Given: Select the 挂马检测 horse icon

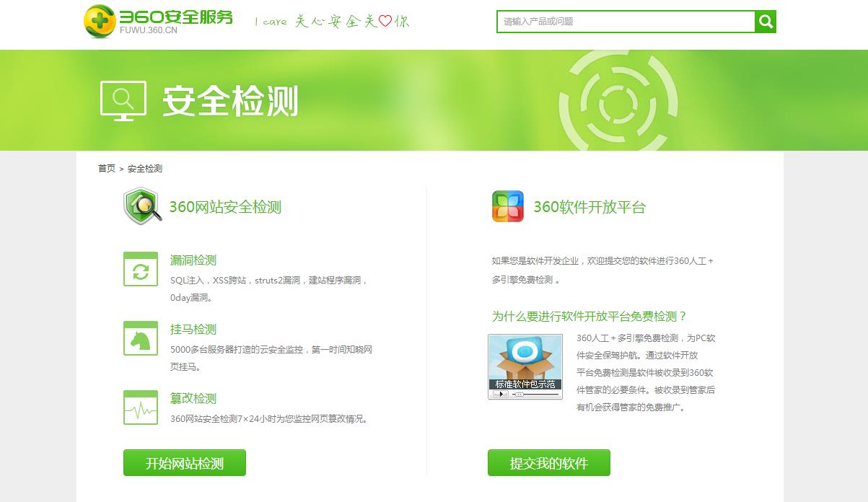Looking at the screenshot, I should [x=141, y=338].
